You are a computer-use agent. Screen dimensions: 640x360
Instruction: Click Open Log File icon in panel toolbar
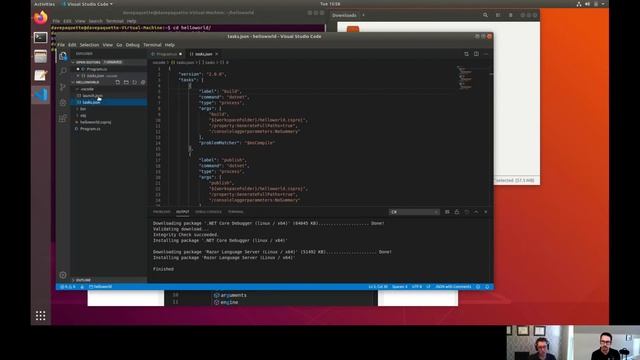tap(467, 212)
